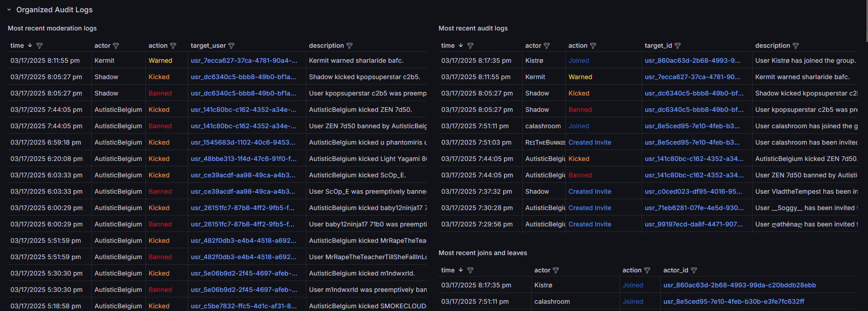Filter audit logs by description column
This screenshot has width=868, height=311.
coord(796,45)
